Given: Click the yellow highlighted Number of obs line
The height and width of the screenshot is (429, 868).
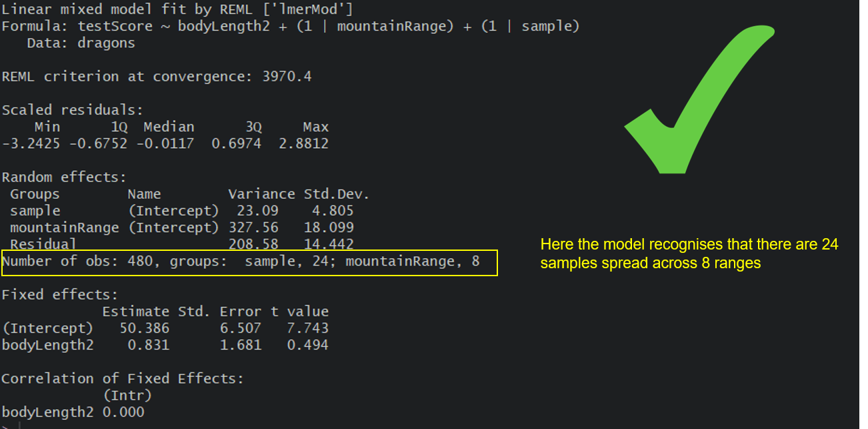Looking at the screenshot, I should 249,263.
